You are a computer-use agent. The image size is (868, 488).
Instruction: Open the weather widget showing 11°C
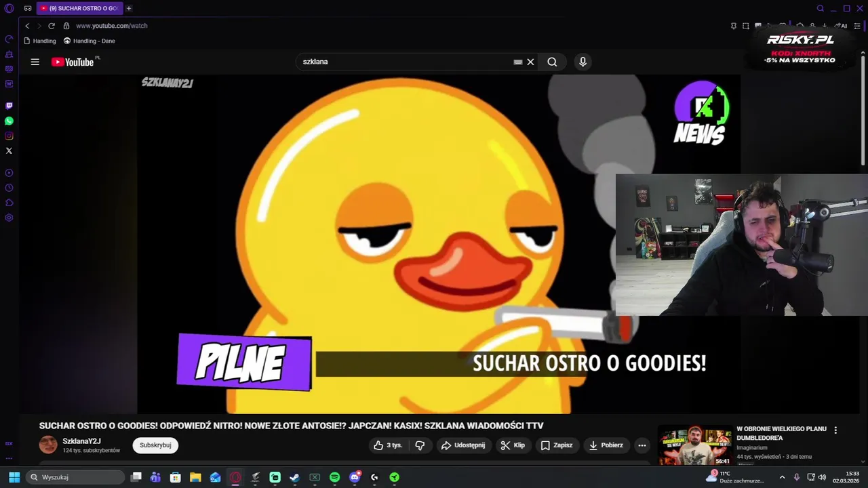tap(735, 477)
